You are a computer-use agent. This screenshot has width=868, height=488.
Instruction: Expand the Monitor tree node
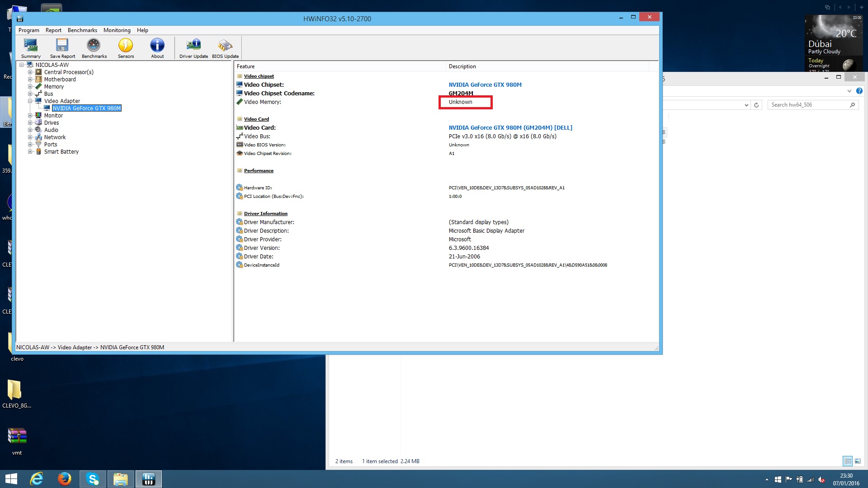[30, 115]
